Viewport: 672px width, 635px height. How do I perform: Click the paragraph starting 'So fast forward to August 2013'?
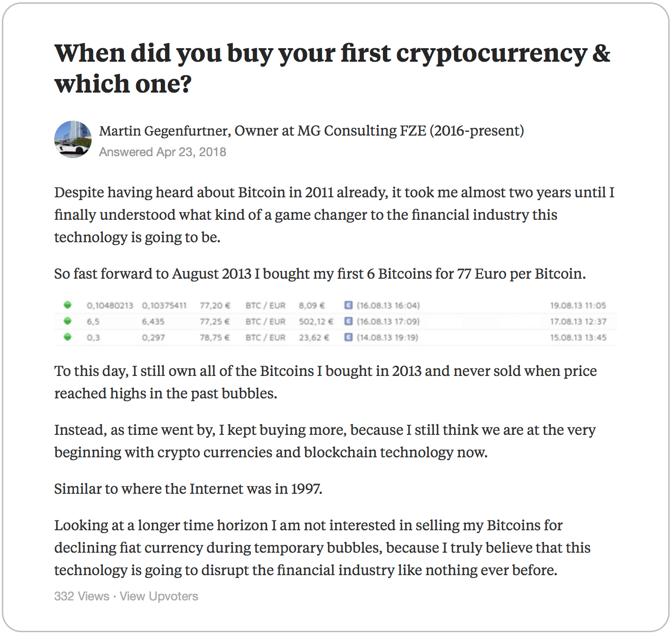click(320, 274)
